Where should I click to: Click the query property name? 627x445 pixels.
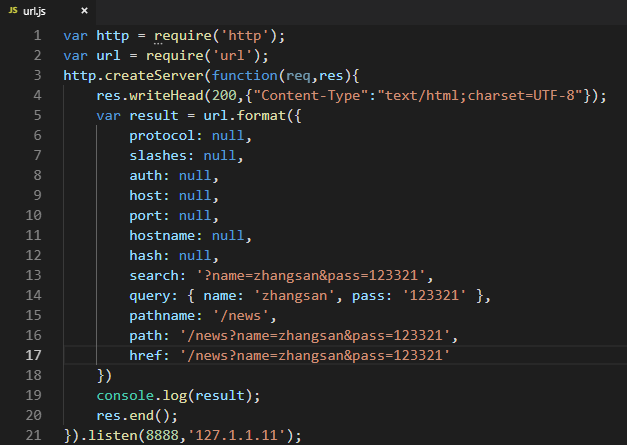point(150,296)
